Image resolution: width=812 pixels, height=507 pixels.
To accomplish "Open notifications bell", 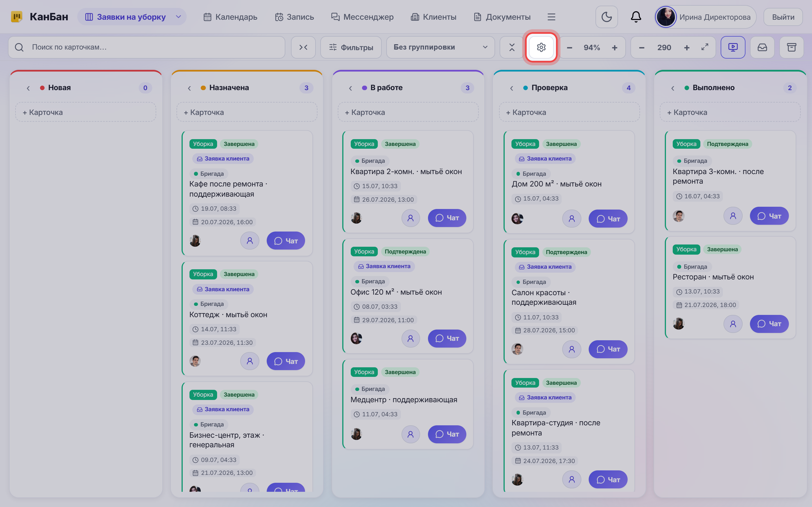I will click(x=636, y=17).
